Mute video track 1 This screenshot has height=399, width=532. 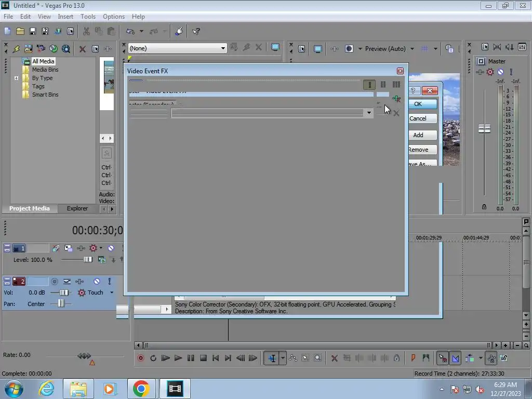pyautogui.click(x=111, y=248)
